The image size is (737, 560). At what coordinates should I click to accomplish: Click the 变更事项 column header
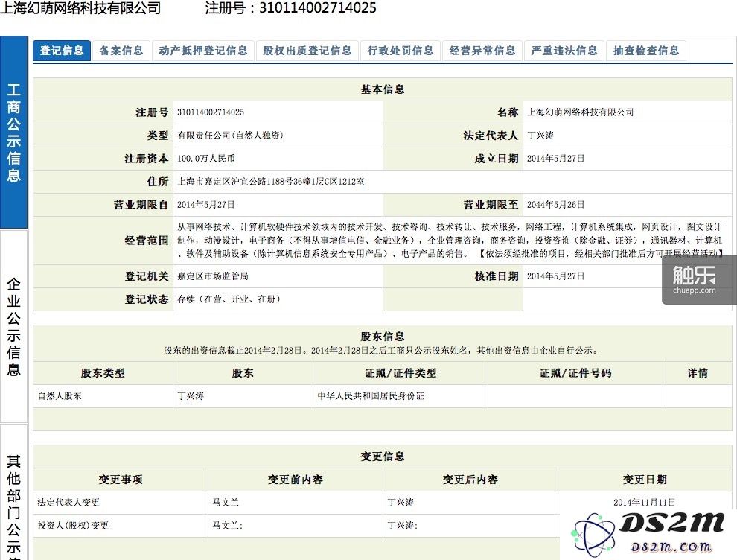[121, 479]
